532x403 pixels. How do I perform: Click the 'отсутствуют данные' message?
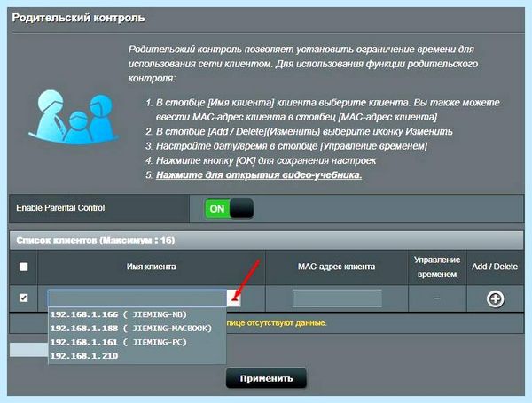pos(276,322)
